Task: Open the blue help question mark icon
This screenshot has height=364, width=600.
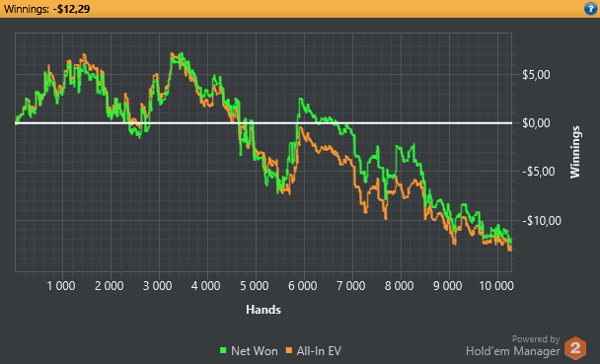Action: [591, 9]
